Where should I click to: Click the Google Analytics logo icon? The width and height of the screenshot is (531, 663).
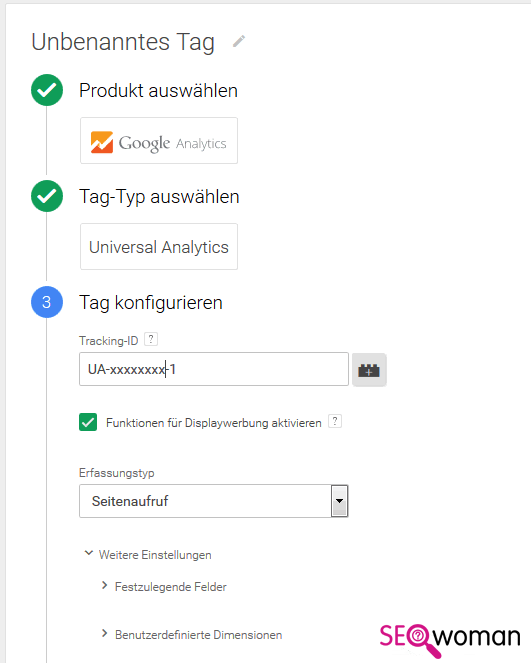pos(102,142)
